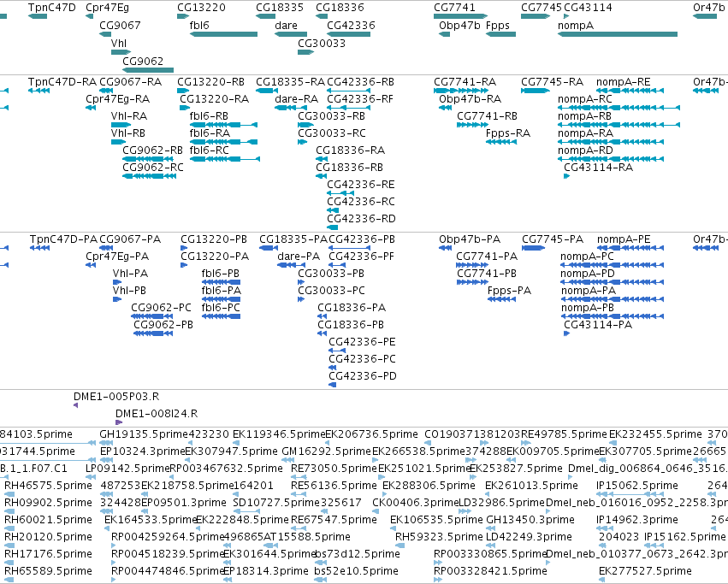Click the Vhl-RA transcript arrow

(121, 125)
